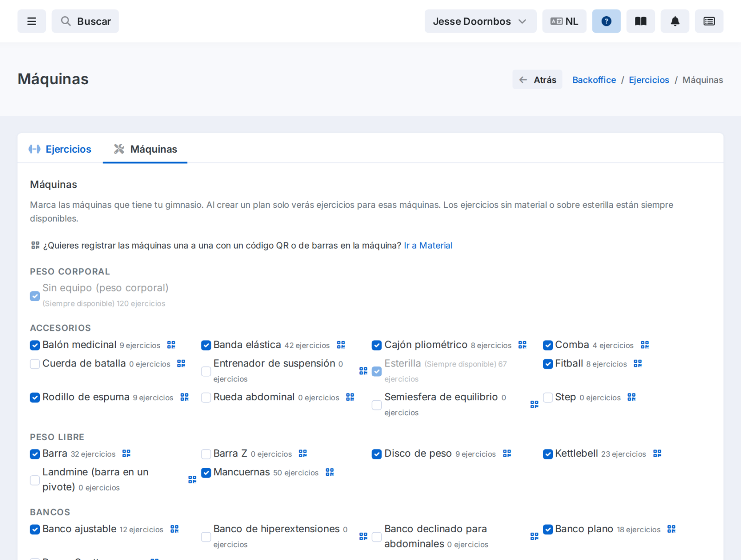Open the manual book icon
Image resolution: width=741 pixels, height=560 pixels.
pos(641,21)
